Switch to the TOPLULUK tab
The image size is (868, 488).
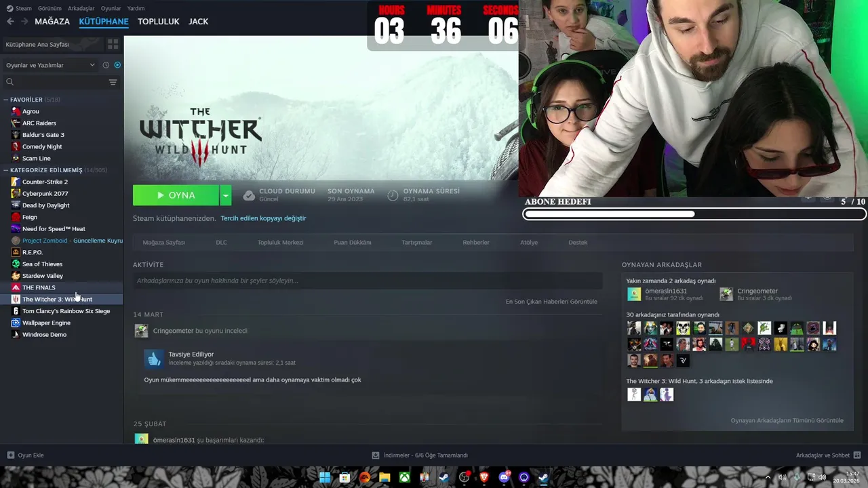coord(158,22)
